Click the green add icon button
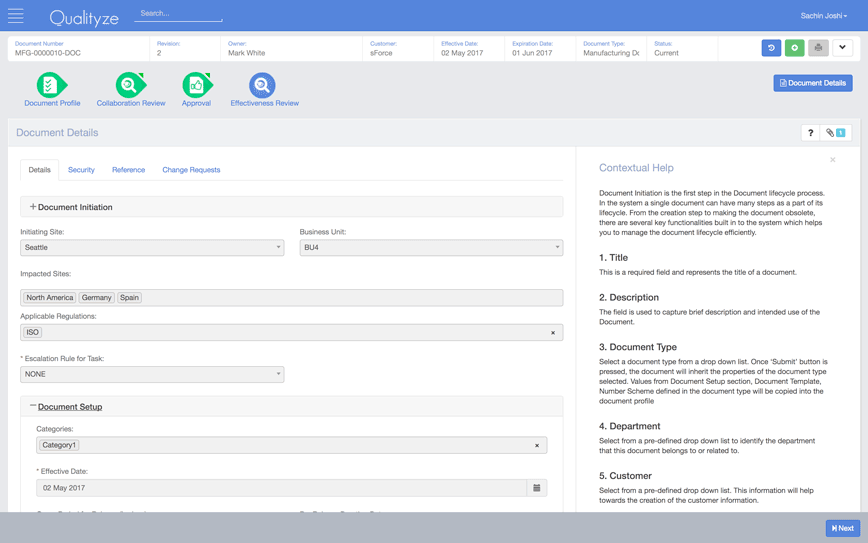This screenshot has width=868, height=543. (795, 48)
